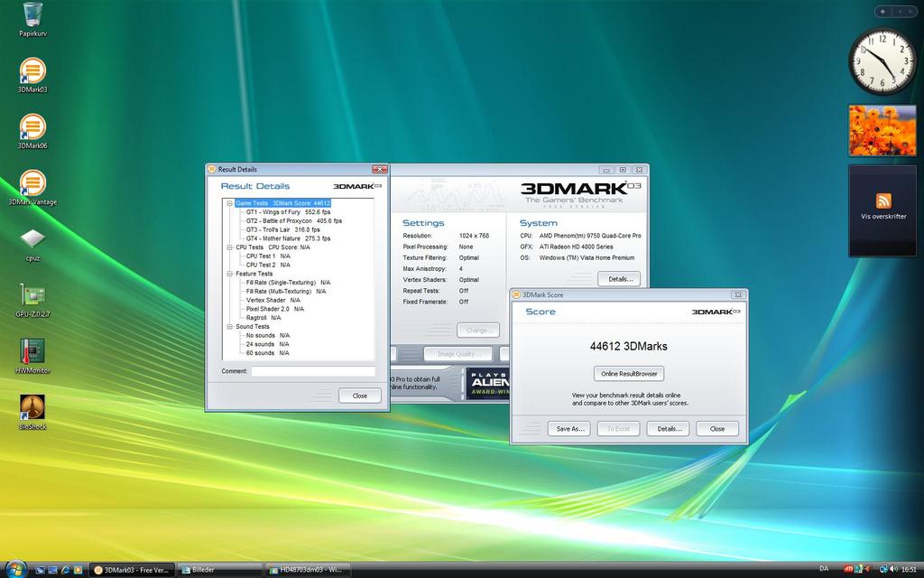Click the RSS feed icon in Vis overskrifter gadget
This screenshot has height=578, width=924.
tap(882, 200)
